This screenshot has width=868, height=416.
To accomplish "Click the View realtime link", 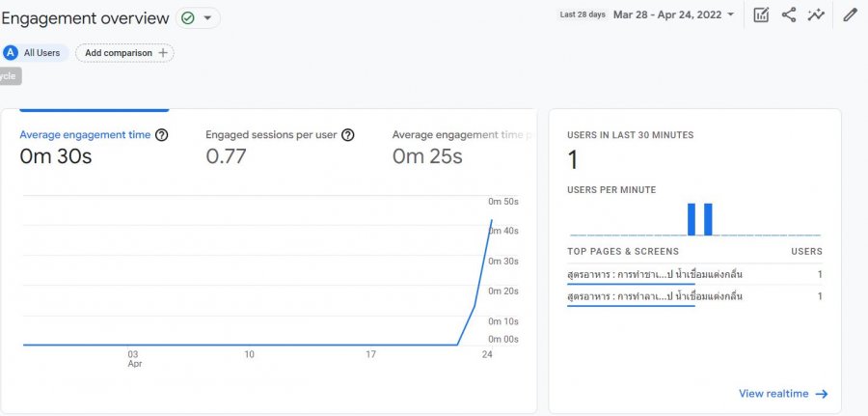I will pos(773,394).
